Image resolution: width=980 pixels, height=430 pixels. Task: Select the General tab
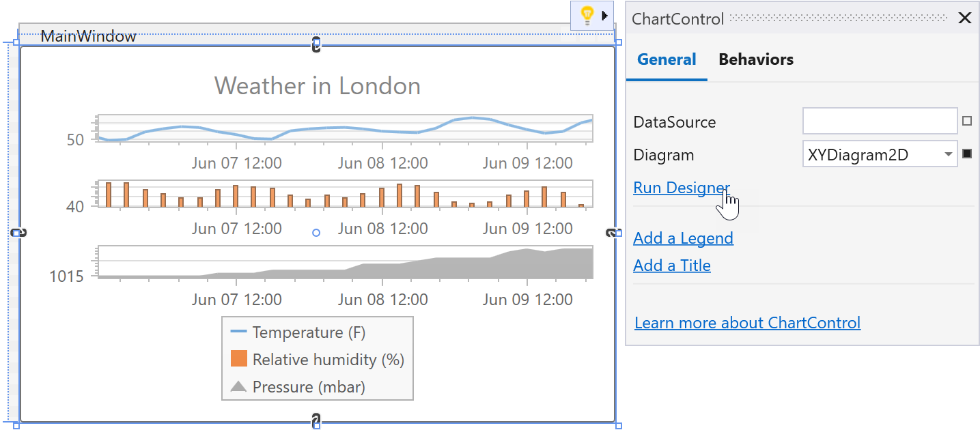667,59
